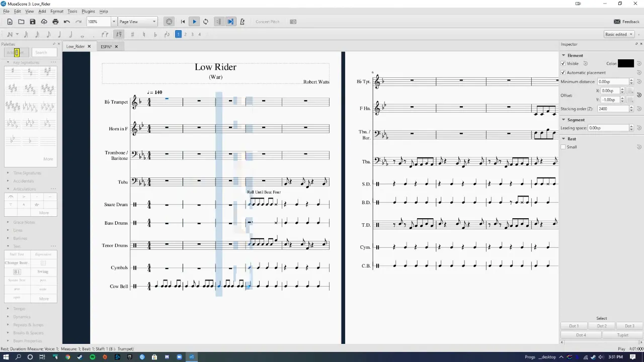Open note input mode dropdown arrow

pyautogui.click(x=17, y=34)
